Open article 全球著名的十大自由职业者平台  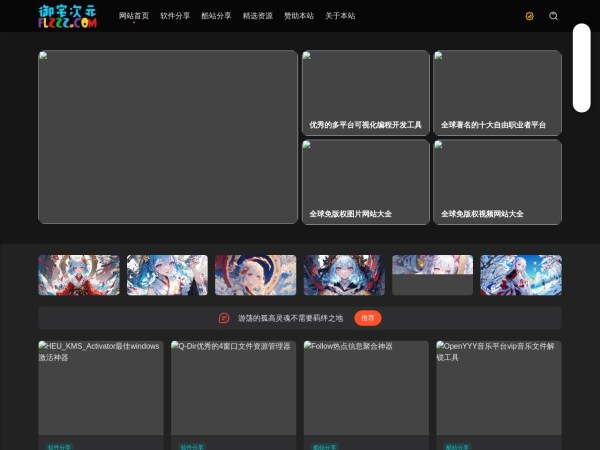click(497, 93)
